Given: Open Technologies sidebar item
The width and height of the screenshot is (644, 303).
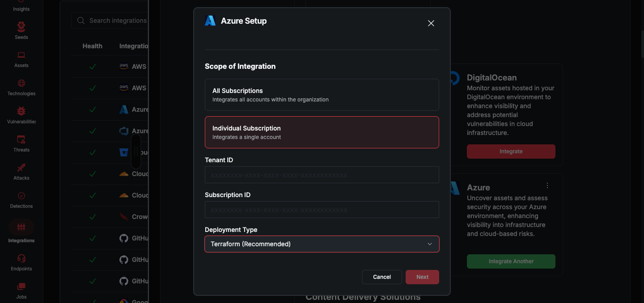Looking at the screenshot, I should [x=21, y=87].
